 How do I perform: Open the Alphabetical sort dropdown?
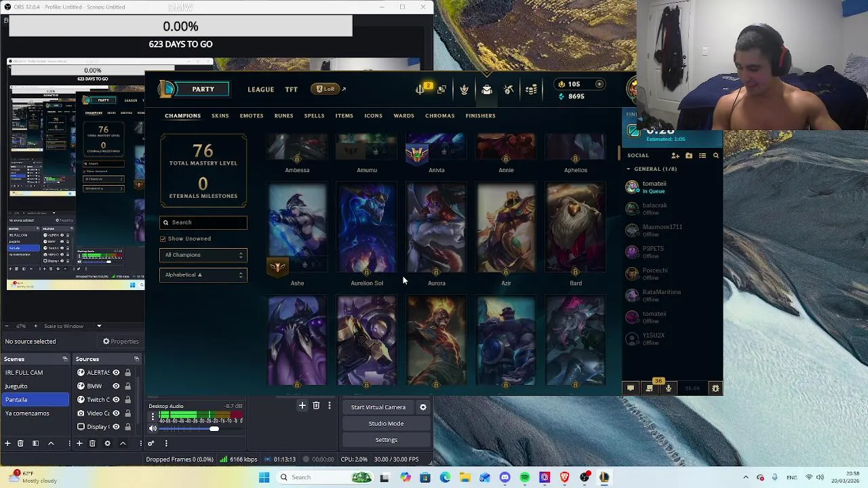coord(203,274)
